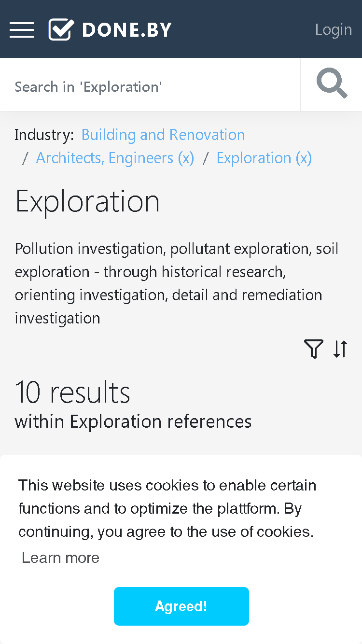Open the funnel filter options icon
The image size is (362, 644).
click(314, 349)
